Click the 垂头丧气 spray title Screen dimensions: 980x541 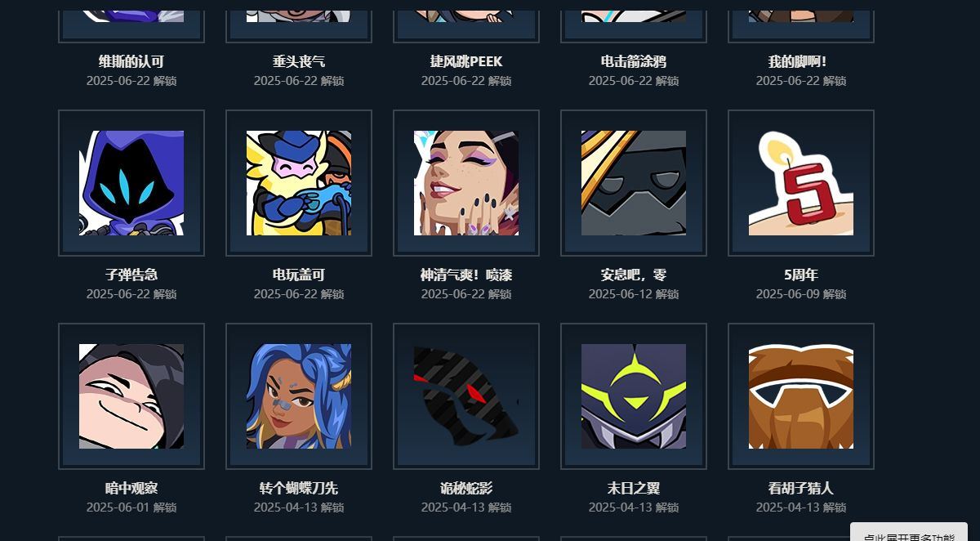(299, 61)
